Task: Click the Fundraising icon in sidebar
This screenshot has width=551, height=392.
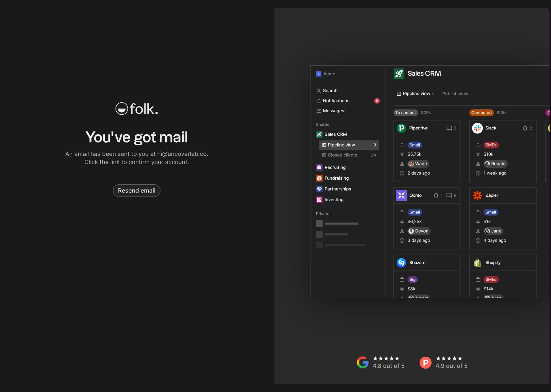Action: point(319,178)
